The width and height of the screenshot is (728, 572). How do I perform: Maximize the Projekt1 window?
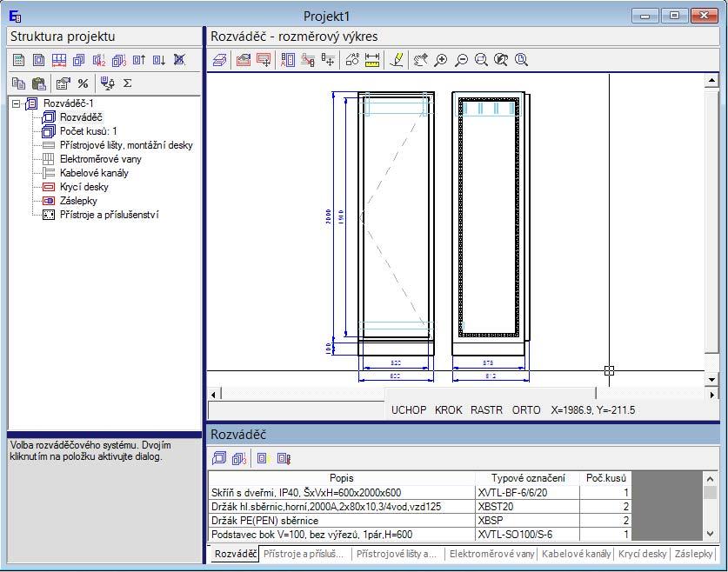pyautogui.click(x=675, y=16)
